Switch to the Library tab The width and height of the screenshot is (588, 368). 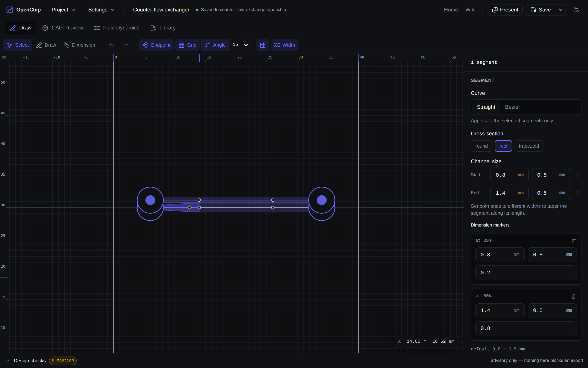163,28
